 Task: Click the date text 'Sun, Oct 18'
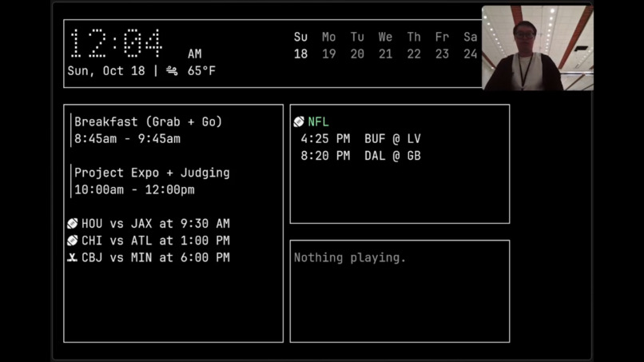[106, 71]
